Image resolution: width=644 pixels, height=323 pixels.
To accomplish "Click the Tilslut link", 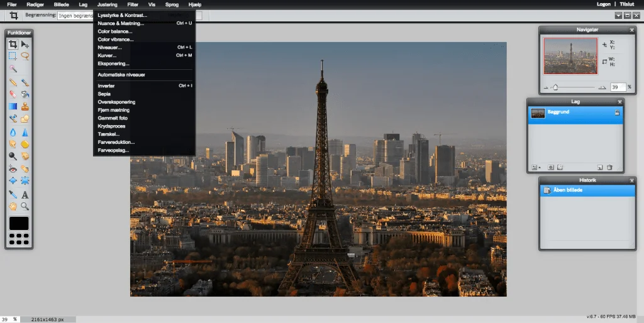I will point(627,4).
